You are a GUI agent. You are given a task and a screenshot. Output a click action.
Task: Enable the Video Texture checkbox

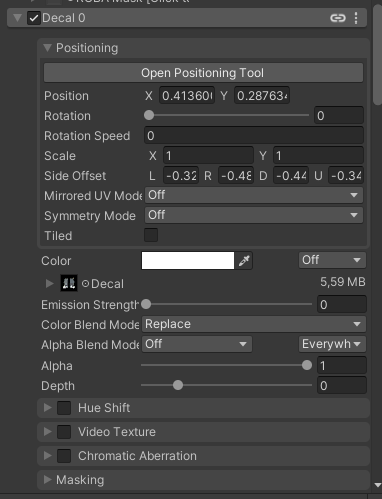(64, 432)
